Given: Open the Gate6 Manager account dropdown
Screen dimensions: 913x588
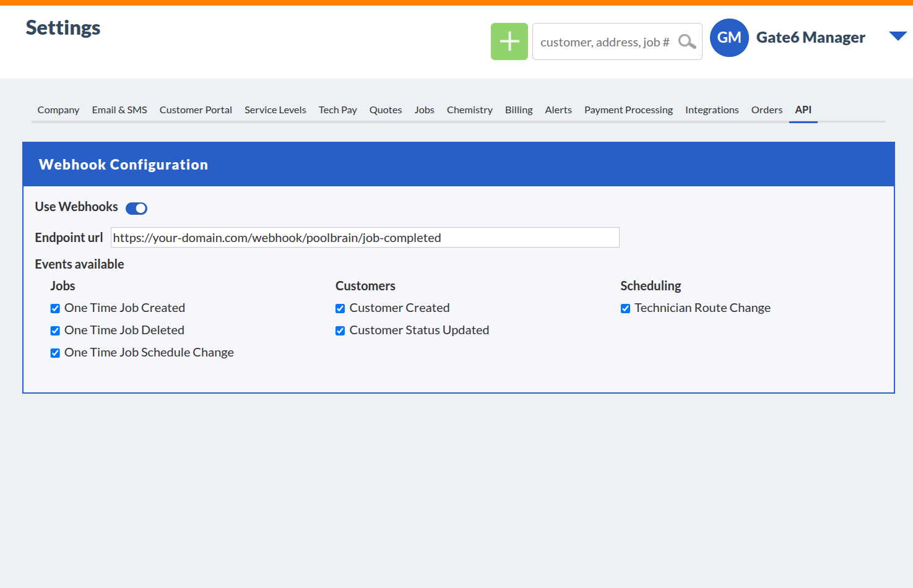Looking at the screenshot, I should (896, 36).
